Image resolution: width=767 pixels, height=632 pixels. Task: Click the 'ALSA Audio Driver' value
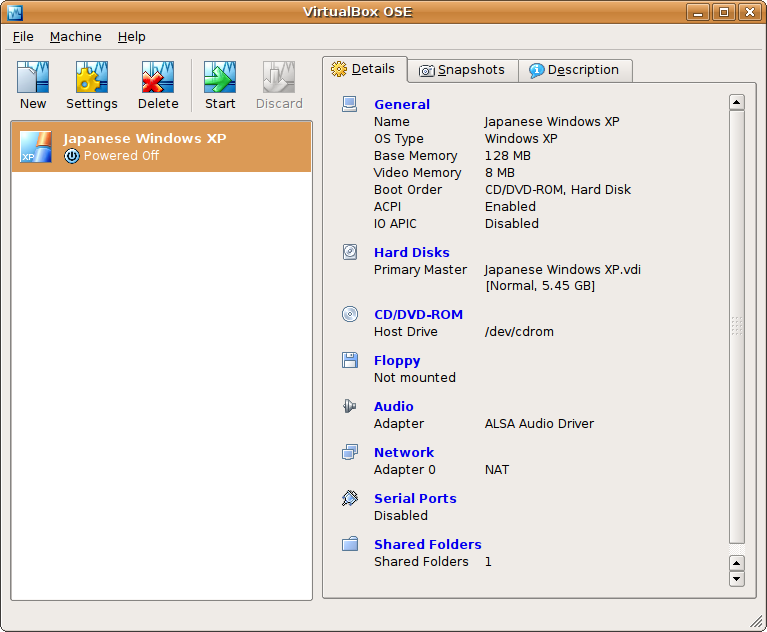tap(539, 424)
